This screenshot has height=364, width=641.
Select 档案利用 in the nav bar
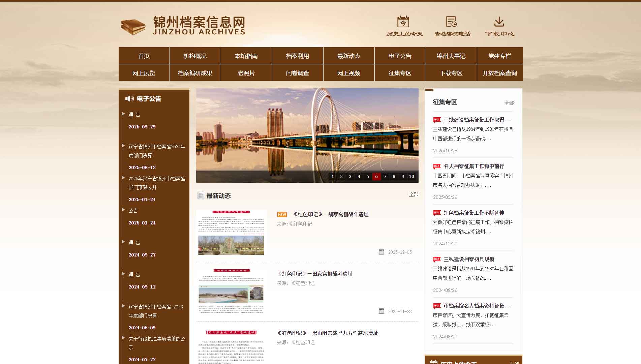tap(298, 56)
